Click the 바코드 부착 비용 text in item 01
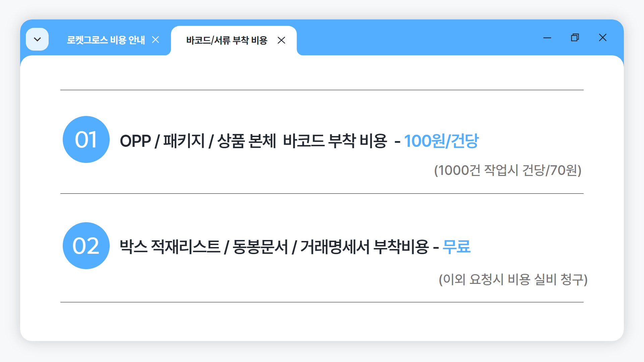 point(335,141)
